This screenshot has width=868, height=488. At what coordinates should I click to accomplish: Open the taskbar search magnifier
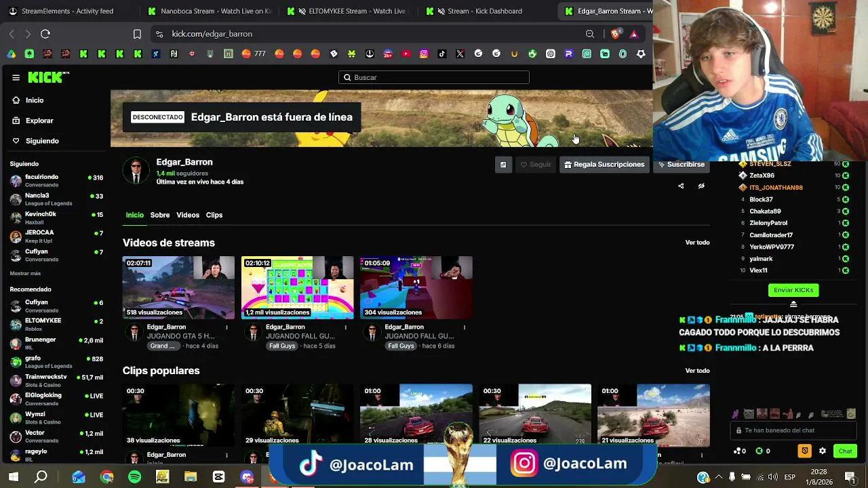point(41,477)
